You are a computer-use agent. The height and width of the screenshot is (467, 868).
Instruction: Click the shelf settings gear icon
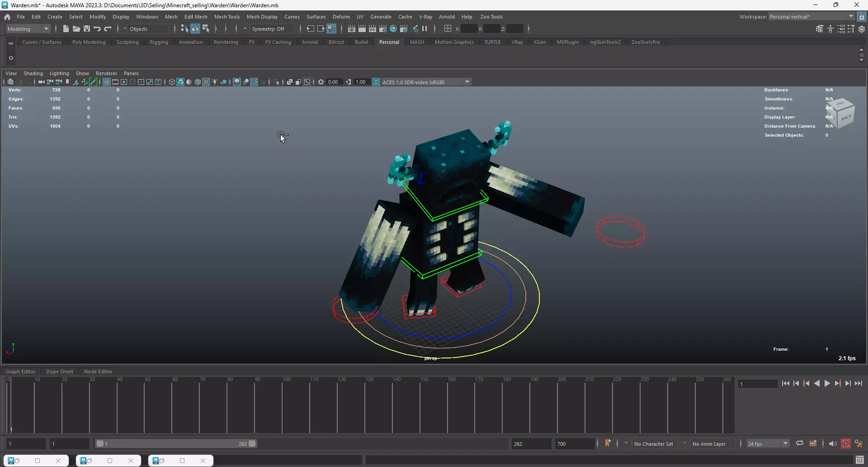11,58
